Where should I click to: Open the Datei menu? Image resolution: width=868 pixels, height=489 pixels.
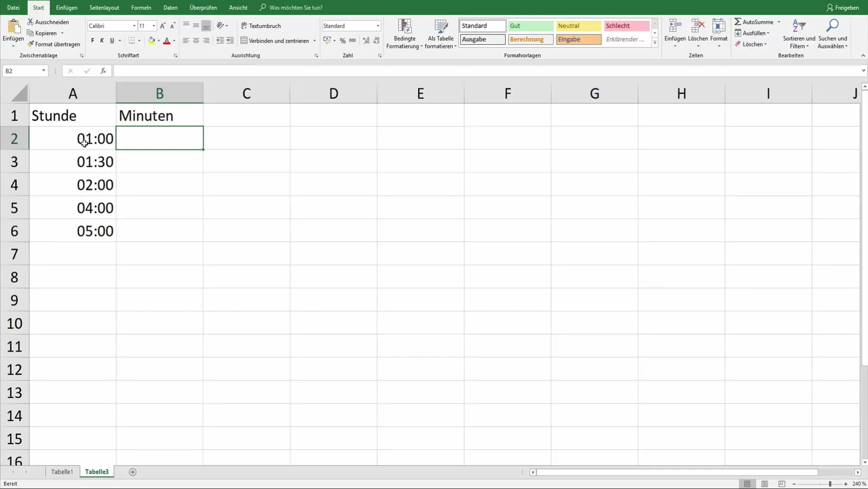click(x=13, y=7)
